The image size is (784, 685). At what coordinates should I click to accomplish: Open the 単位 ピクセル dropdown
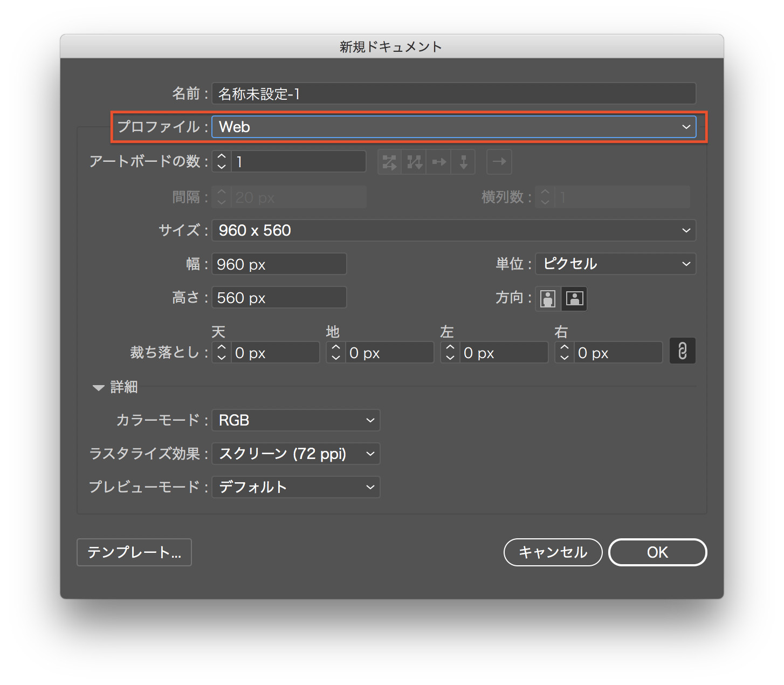(616, 264)
